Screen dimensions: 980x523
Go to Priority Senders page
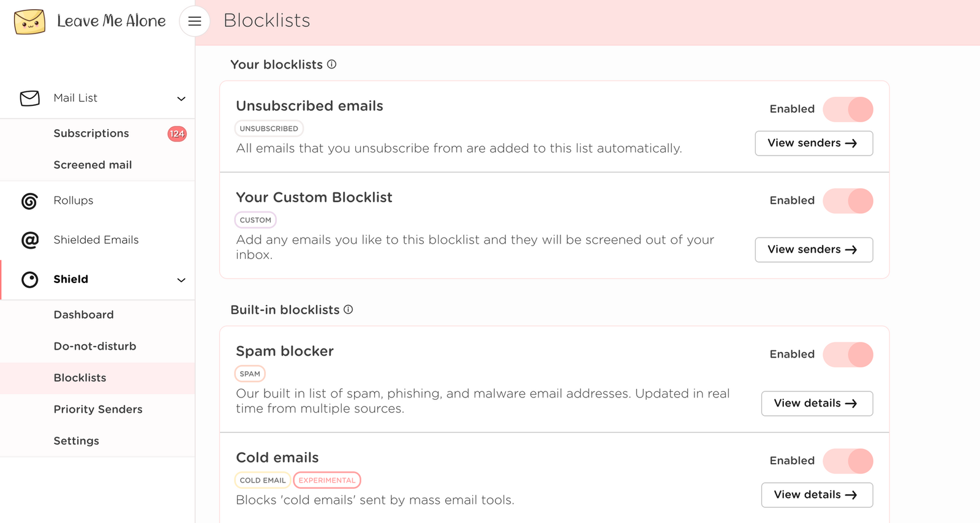[x=97, y=409]
